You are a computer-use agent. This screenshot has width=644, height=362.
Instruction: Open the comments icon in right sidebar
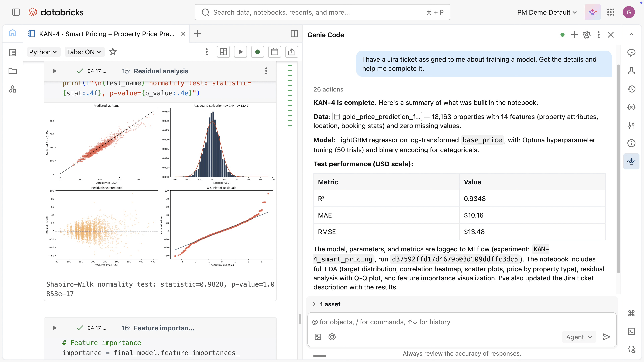point(631,53)
